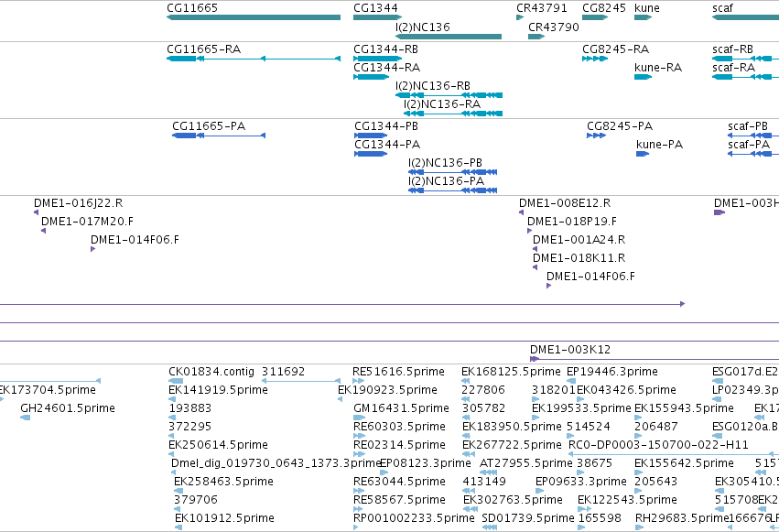This screenshot has height=532, width=779.
Task: Open transcript CG8245-RA label
Action: (x=615, y=49)
